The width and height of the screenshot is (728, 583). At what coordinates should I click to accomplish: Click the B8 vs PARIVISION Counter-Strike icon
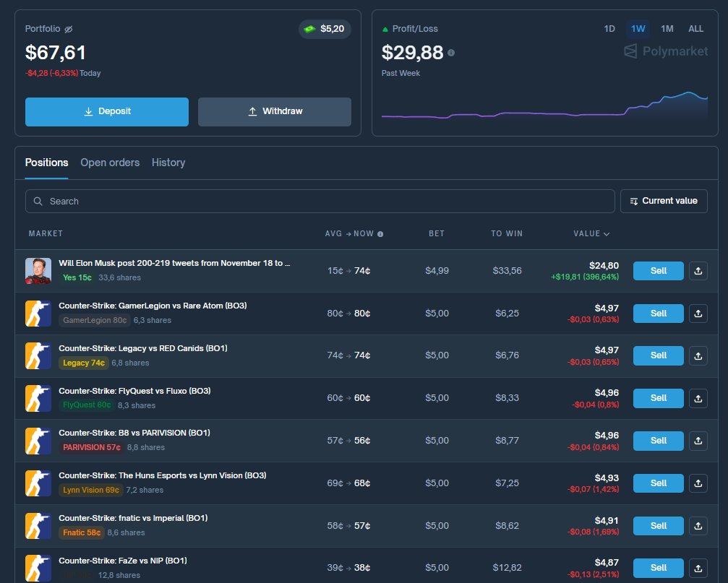(x=38, y=441)
